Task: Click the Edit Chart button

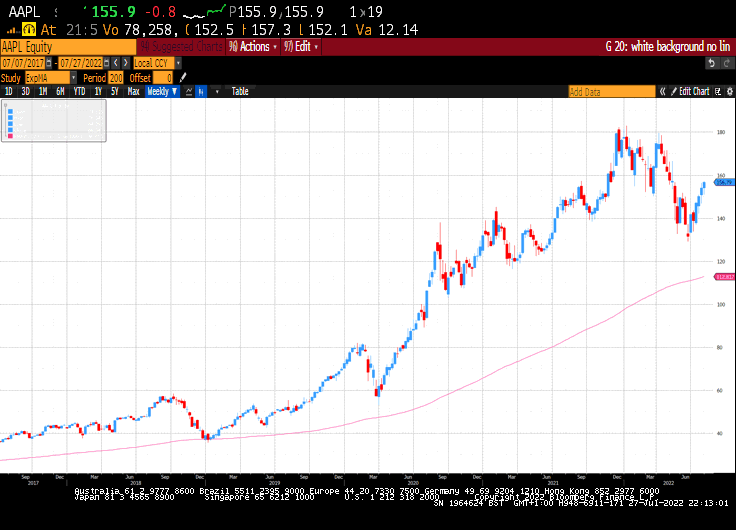Action: pyautogui.click(x=690, y=92)
